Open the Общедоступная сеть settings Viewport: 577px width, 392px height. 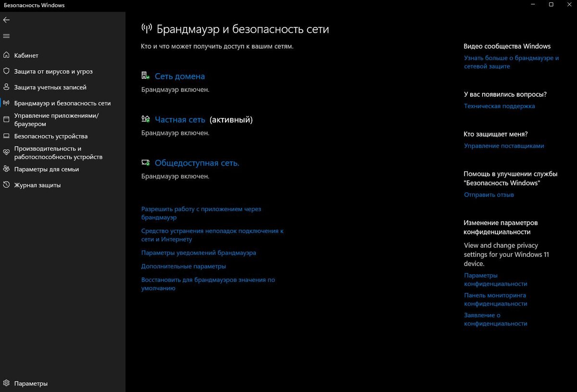[x=197, y=163]
